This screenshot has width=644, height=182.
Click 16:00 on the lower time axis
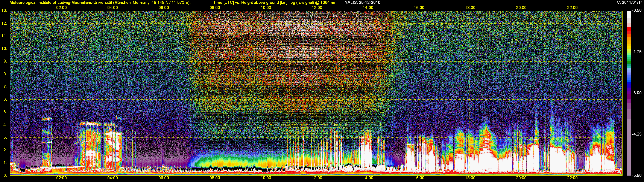419,178
